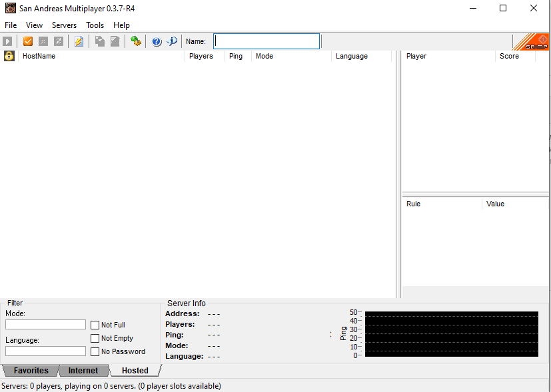Switch to the Internet tab
Viewport: 551px width, 392px height.
click(83, 371)
